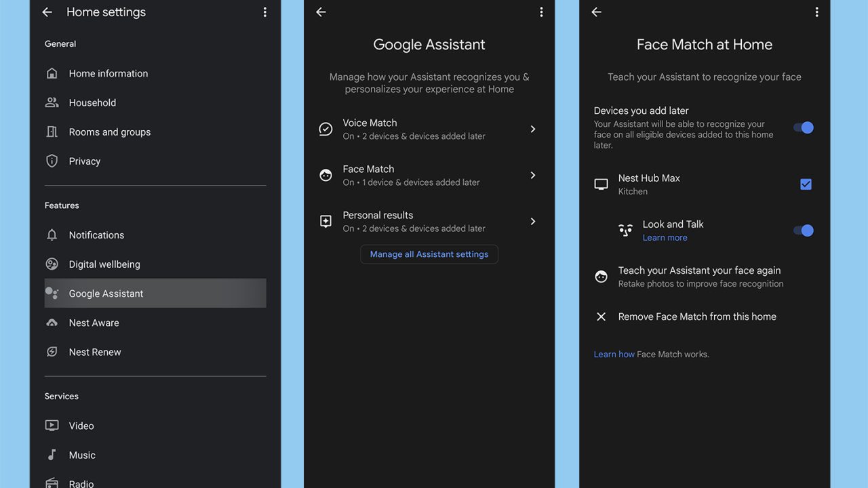Follow Learn more link under Look and Talk

(665, 238)
